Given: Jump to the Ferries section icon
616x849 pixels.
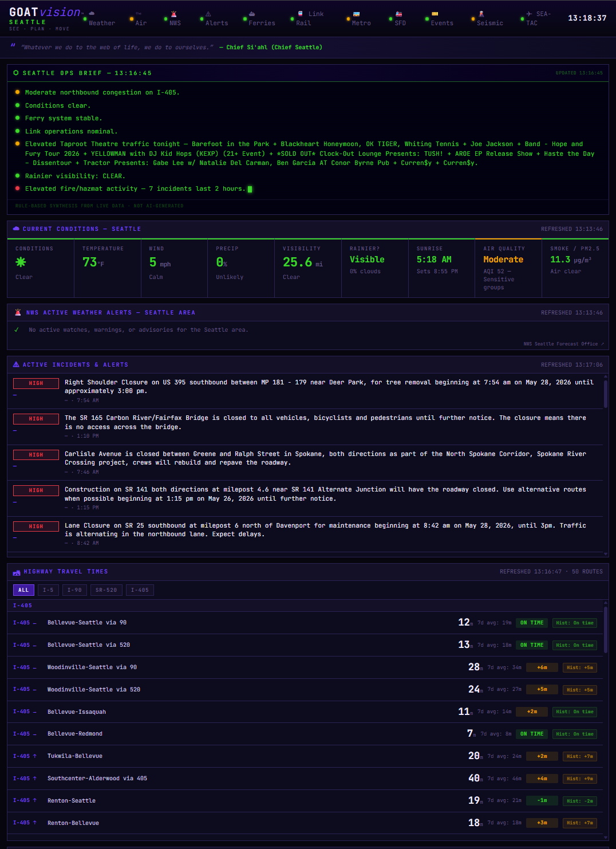Looking at the screenshot, I should 252,14.
